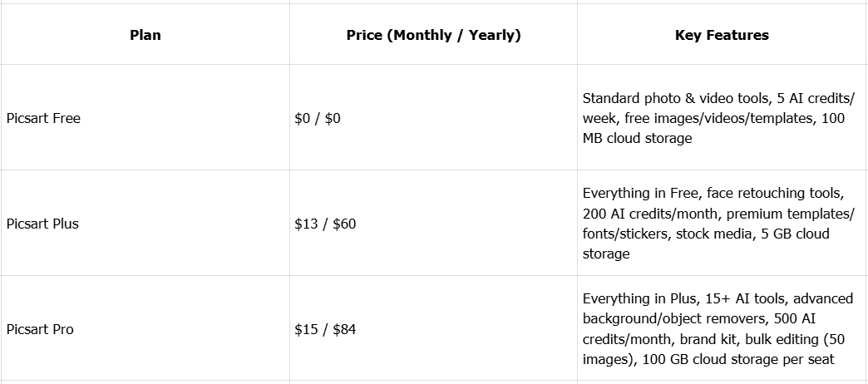Click the $15 / $84 price cell
The image size is (868, 384).
click(325, 329)
